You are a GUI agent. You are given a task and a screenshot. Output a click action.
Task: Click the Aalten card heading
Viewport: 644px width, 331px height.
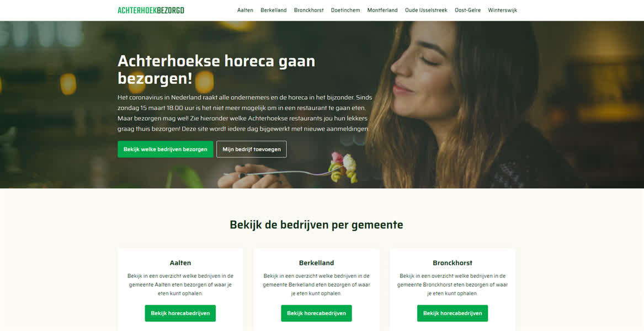pos(180,263)
